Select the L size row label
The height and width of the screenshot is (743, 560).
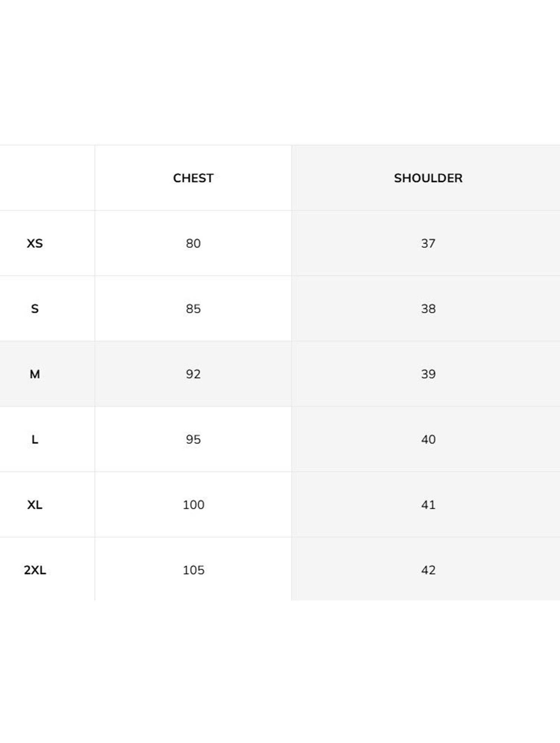35,440
